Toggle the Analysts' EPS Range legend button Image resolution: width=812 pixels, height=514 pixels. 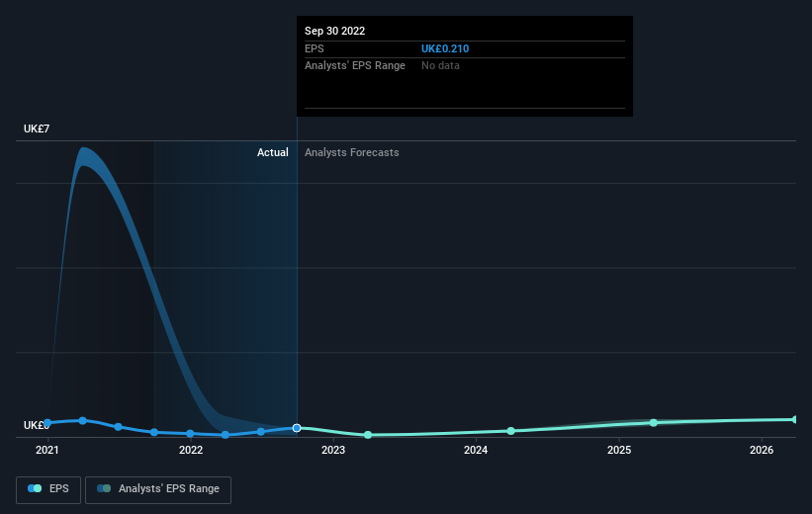click(158, 489)
